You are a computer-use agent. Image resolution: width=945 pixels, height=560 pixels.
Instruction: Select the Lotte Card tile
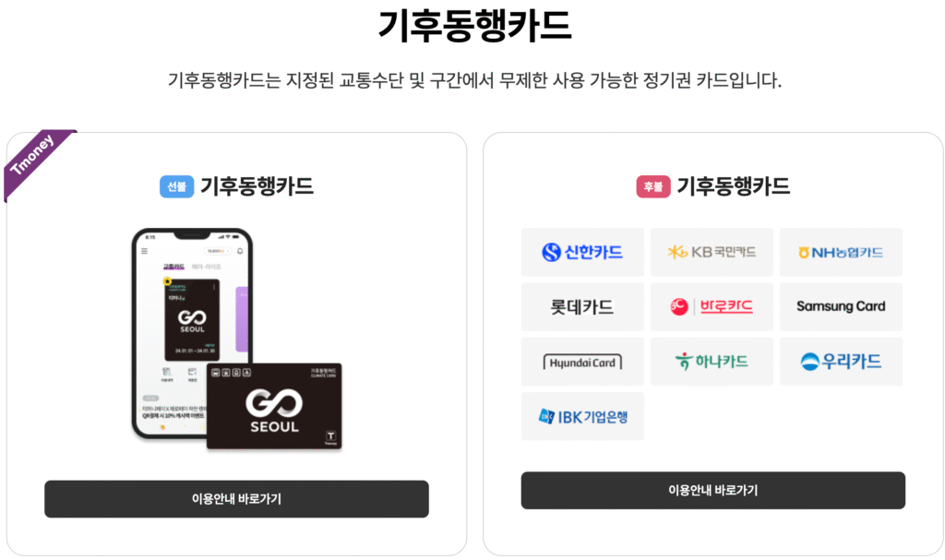582,307
